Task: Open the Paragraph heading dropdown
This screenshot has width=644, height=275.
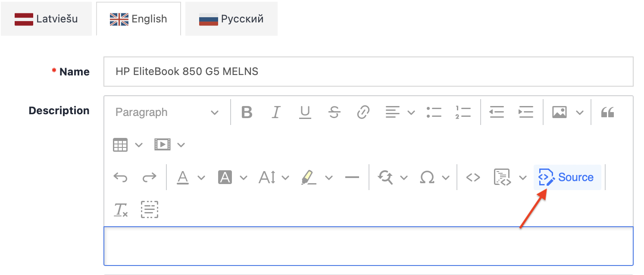Action: tap(167, 112)
